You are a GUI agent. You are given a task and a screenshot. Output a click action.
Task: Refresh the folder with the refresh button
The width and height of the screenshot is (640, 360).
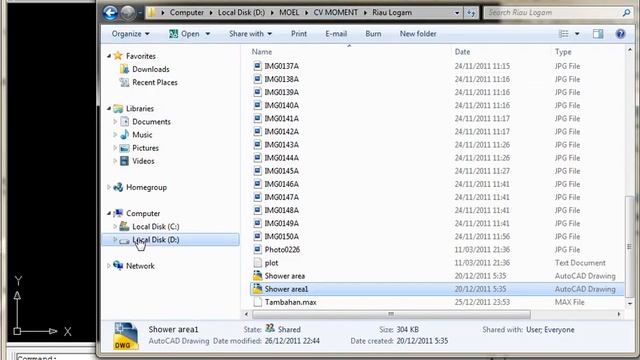(471, 13)
